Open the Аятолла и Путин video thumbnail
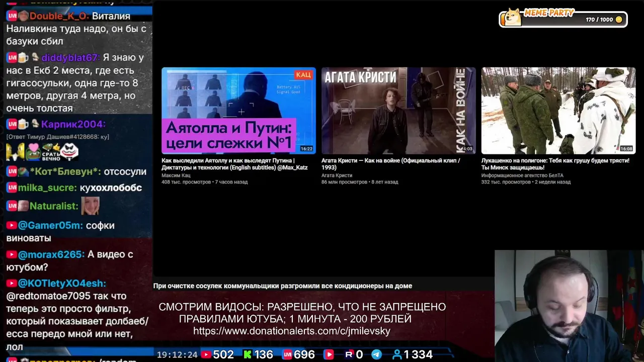This screenshot has height=362, width=644. pos(238,111)
